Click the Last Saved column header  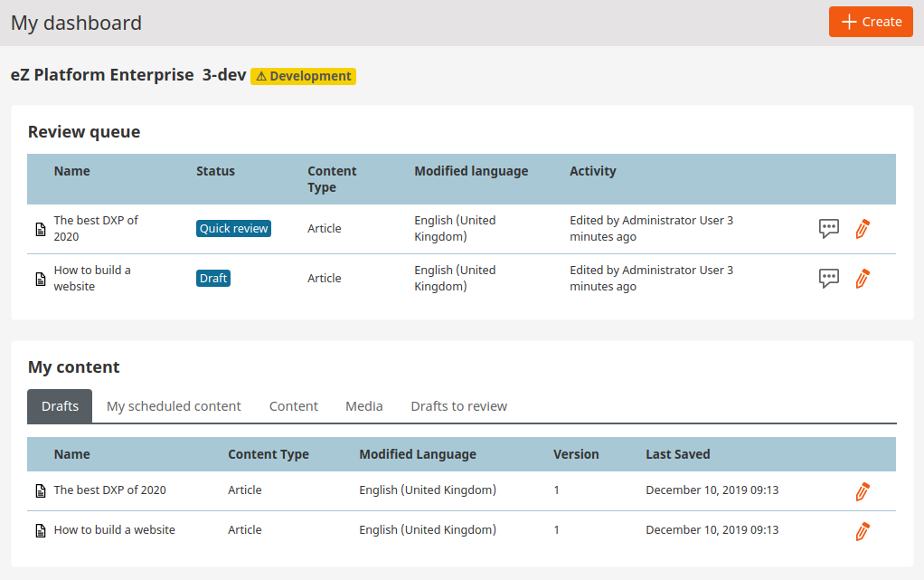[678, 454]
